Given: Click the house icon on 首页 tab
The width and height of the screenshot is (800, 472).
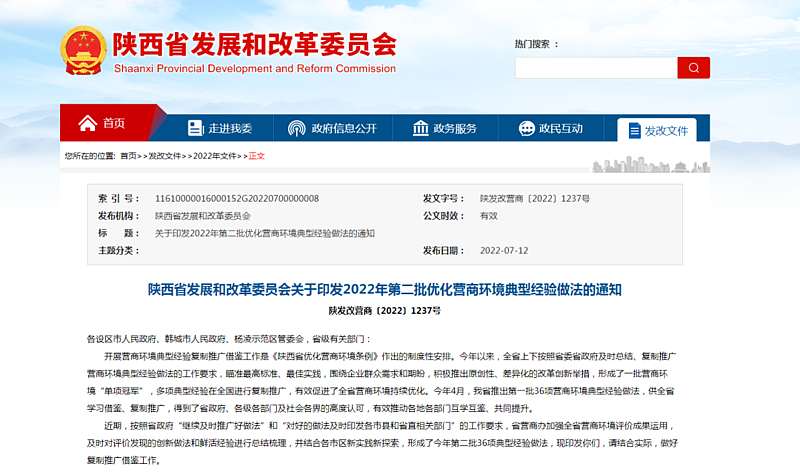Looking at the screenshot, I should tap(86, 124).
